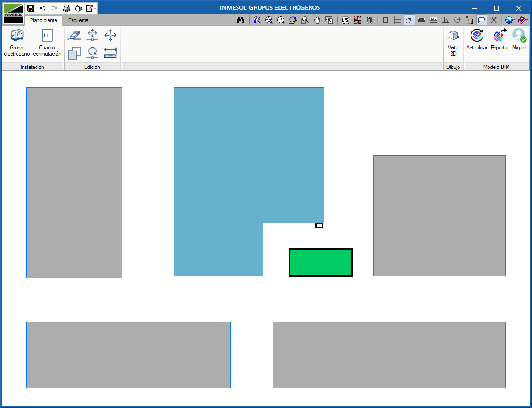Click previous zoom view icon
Viewport: 532px width, 408px height.
pyautogui.click(x=257, y=20)
